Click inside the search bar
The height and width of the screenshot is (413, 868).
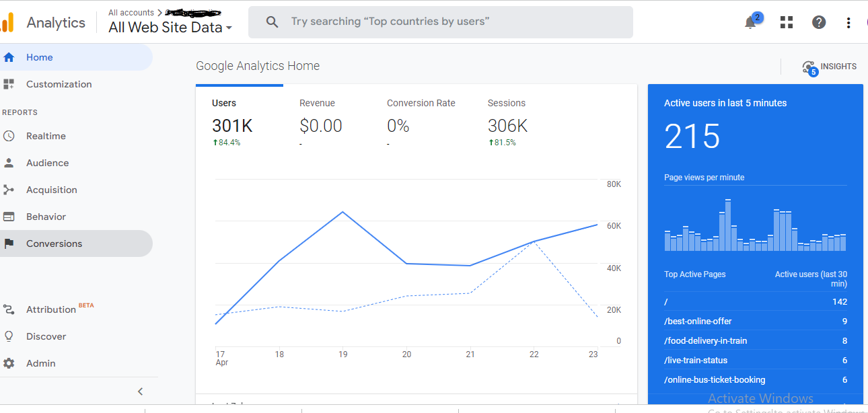pos(441,22)
